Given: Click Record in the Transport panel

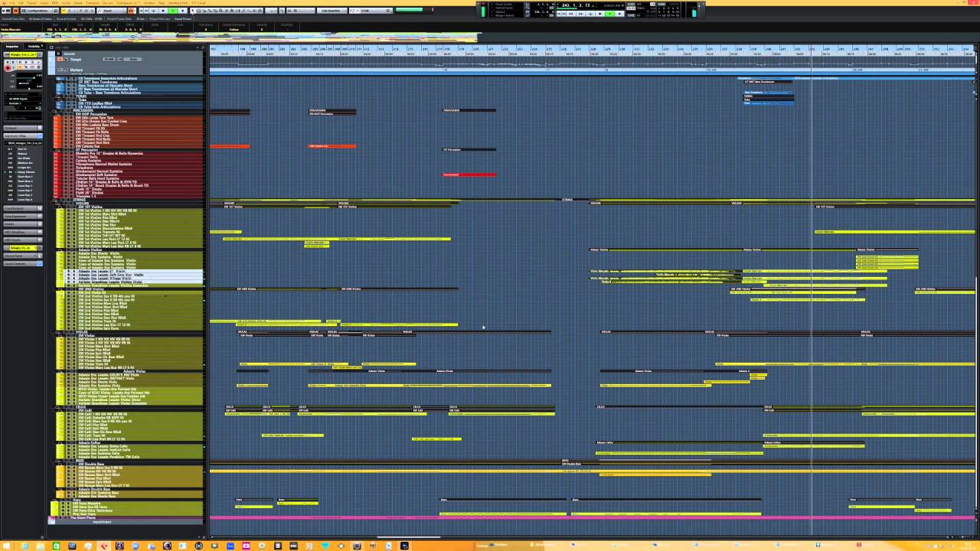Looking at the screenshot, I should (x=619, y=13).
